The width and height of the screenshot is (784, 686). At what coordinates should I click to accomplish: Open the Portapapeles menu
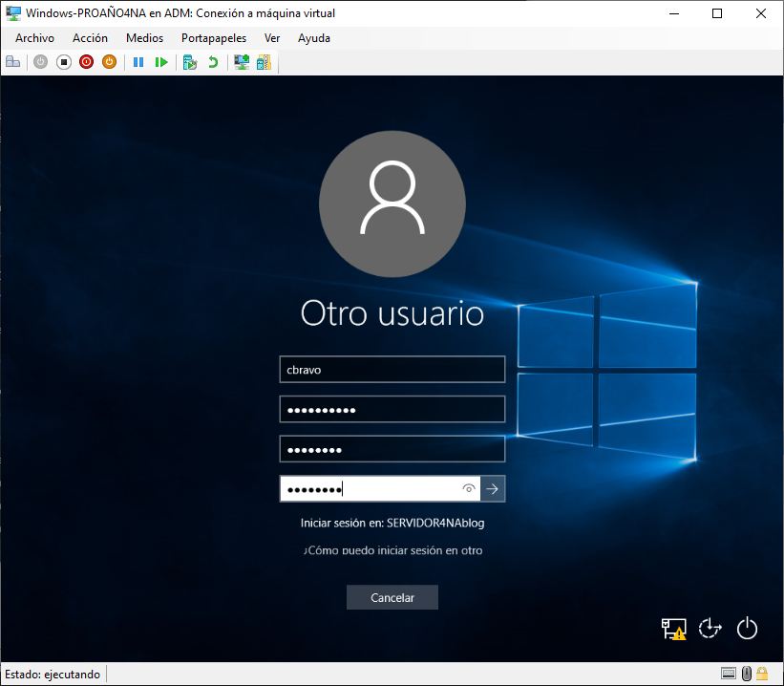click(x=213, y=38)
